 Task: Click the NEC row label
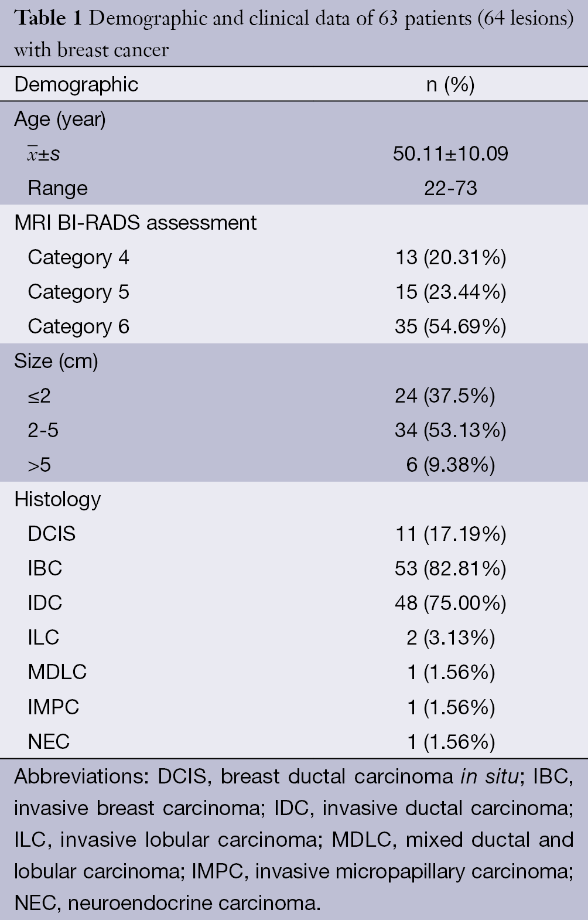49,742
